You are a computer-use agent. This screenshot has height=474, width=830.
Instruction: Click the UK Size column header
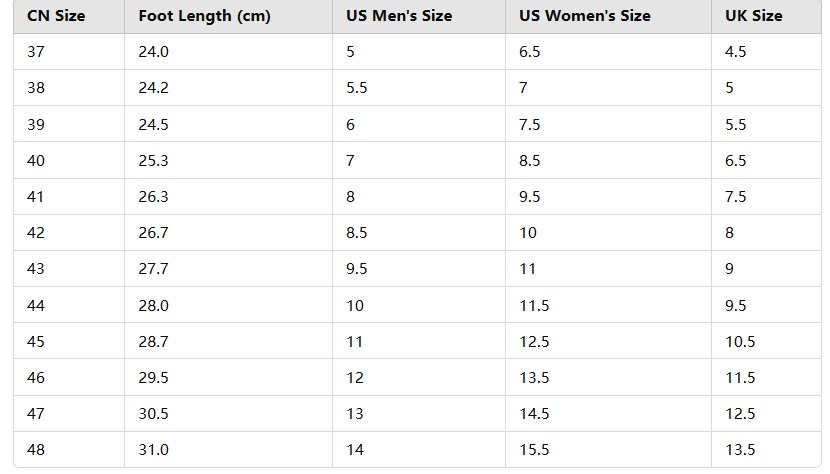[x=766, y=16]
